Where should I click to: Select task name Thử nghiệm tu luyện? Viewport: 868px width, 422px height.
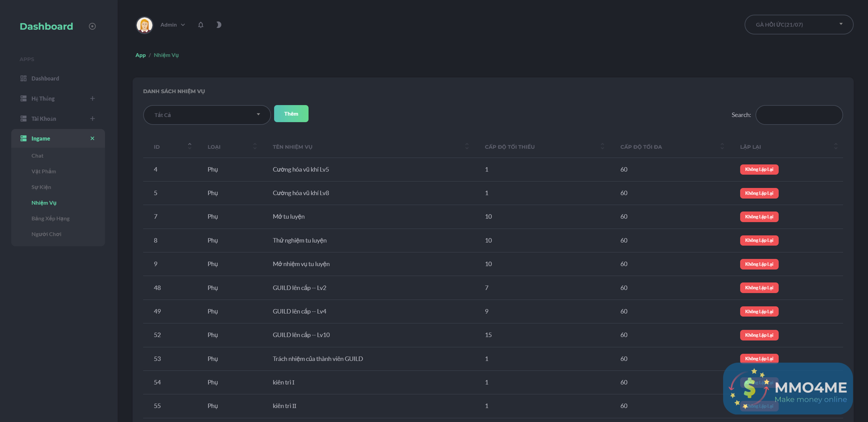pyautogui.click(x=300, y=241)
